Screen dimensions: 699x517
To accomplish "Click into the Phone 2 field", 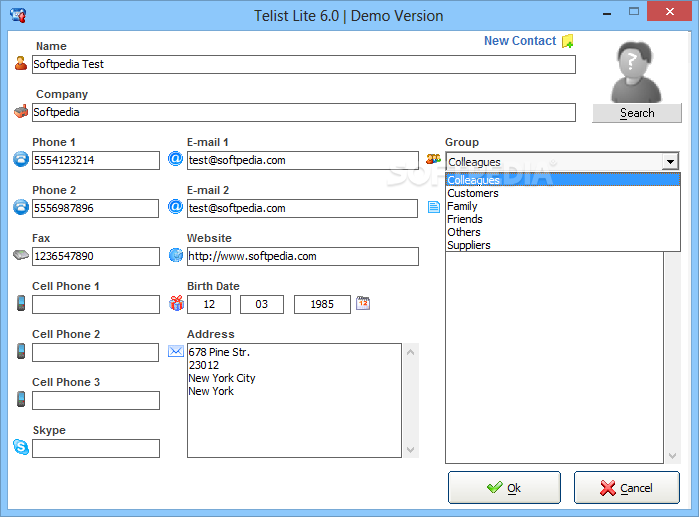I will (x=95, y=208).
